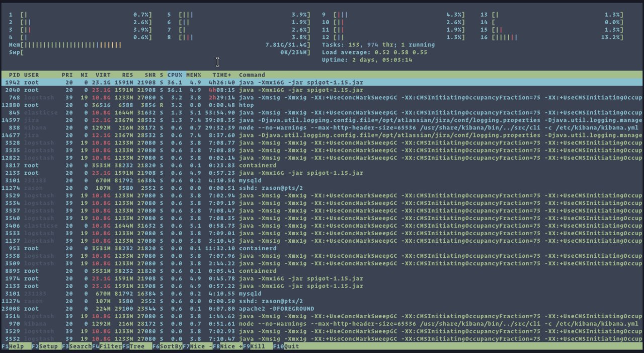Screen dimensions: 644x353
Task: Select logstash process row PID 3537
Action: 322,210
